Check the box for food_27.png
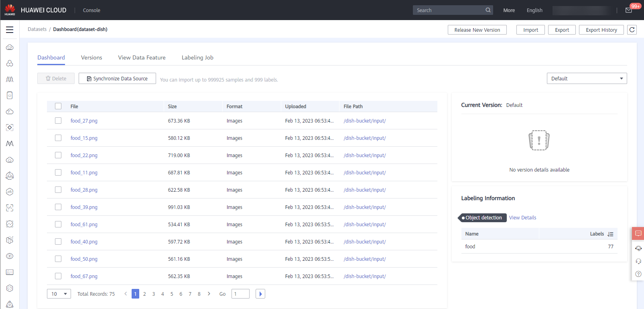 click(x=58, y=121)
